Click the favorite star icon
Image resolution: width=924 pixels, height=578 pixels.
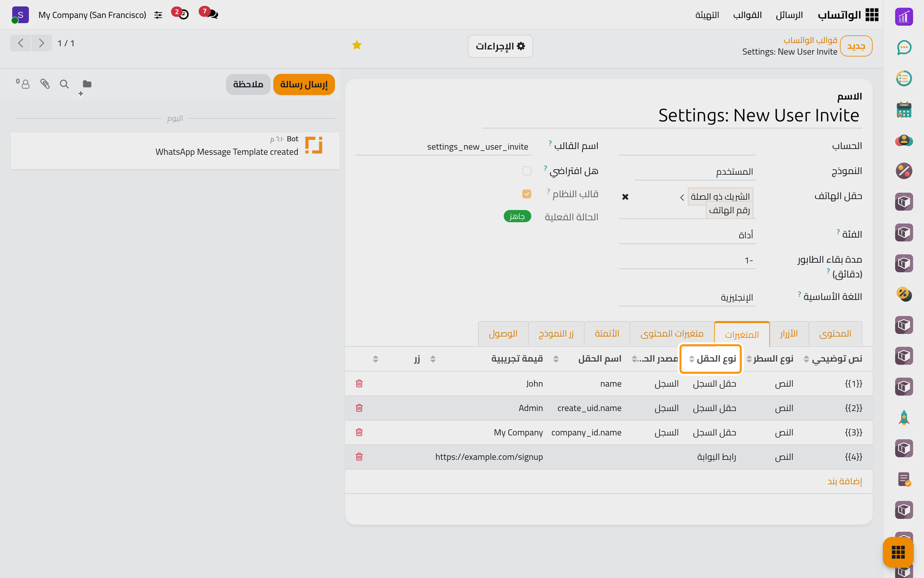[x=357, y=45]
